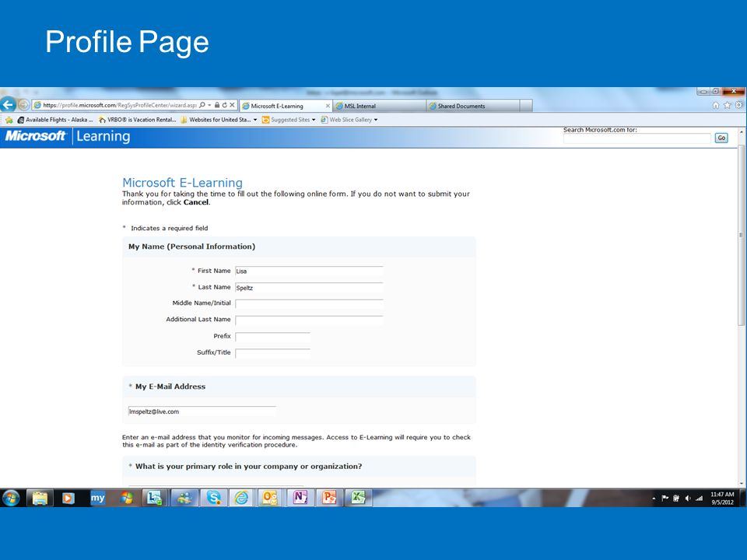
Task: Click the Microsoft logo in the header
Action: 35,136
